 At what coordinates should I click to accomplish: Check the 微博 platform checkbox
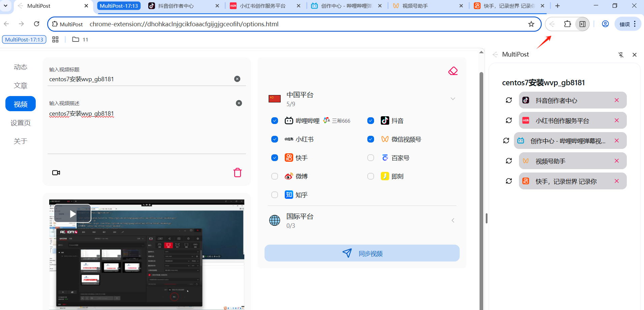tap(275, 176)
